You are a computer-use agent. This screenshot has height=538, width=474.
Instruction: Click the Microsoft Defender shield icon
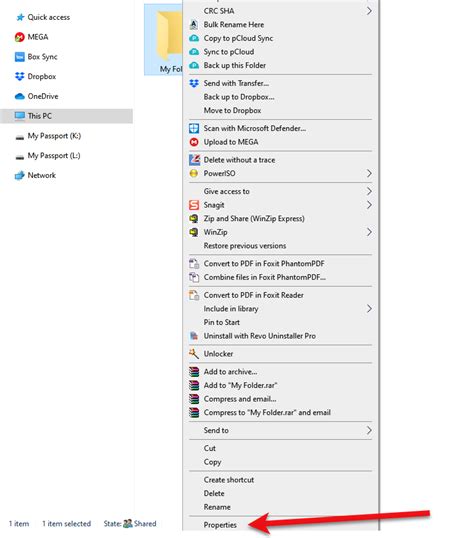194,128
